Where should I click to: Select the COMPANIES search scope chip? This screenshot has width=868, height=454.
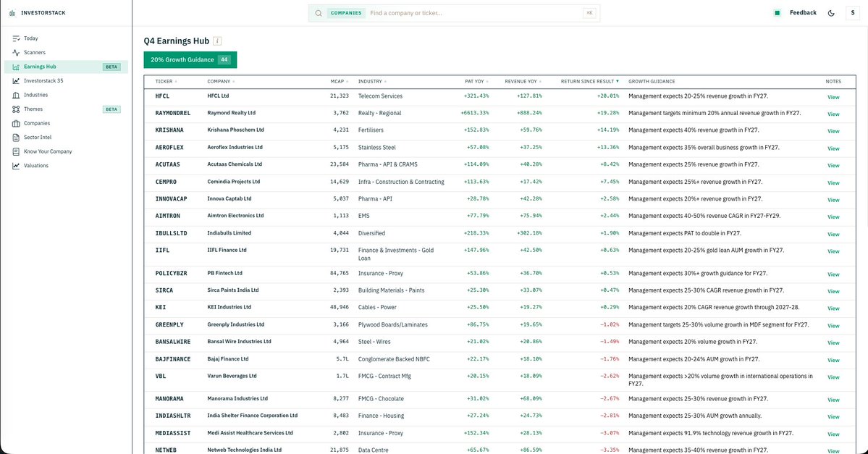[346, 13]
